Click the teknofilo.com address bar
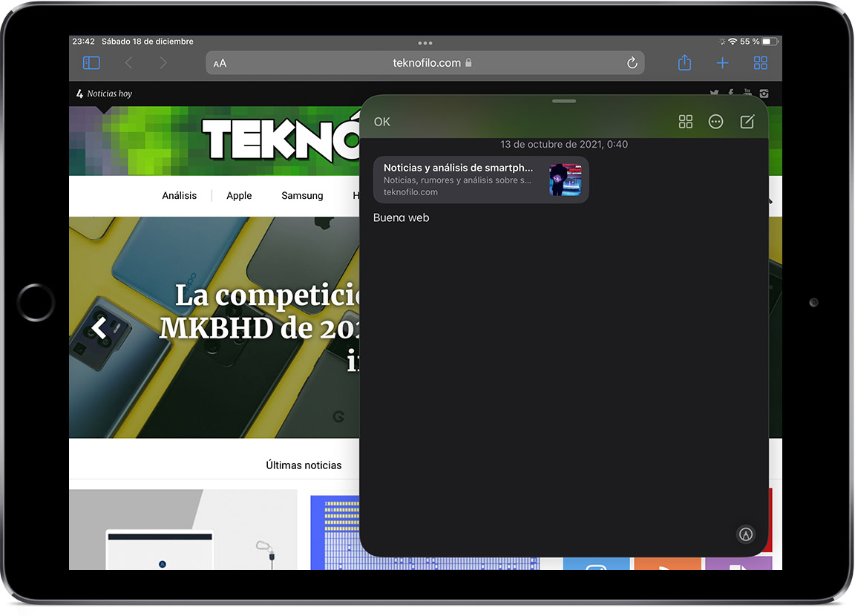The width and height of the screenshot is (855, 616). pos(425,63)
